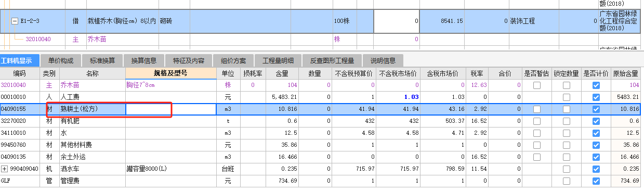Click the 规格及型号 column header
This screenshot has height=191, width=644.
point(170,73)
